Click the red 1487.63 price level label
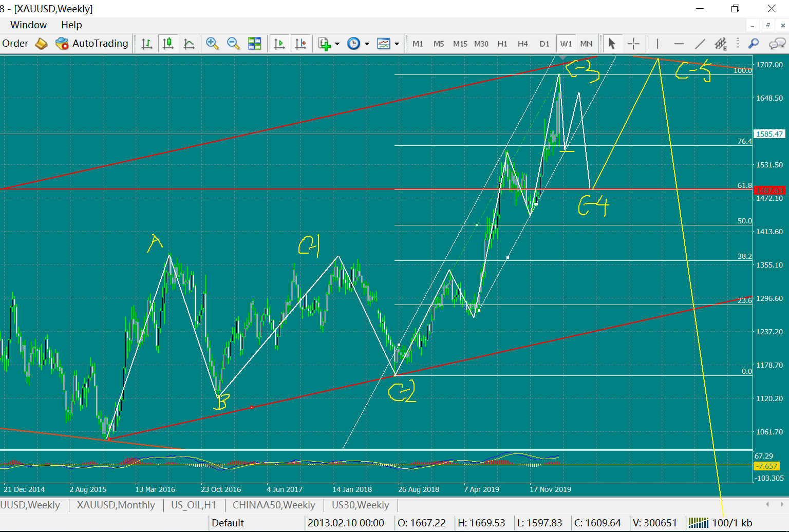This screenshot has width=789, height=532. point(769,191)
